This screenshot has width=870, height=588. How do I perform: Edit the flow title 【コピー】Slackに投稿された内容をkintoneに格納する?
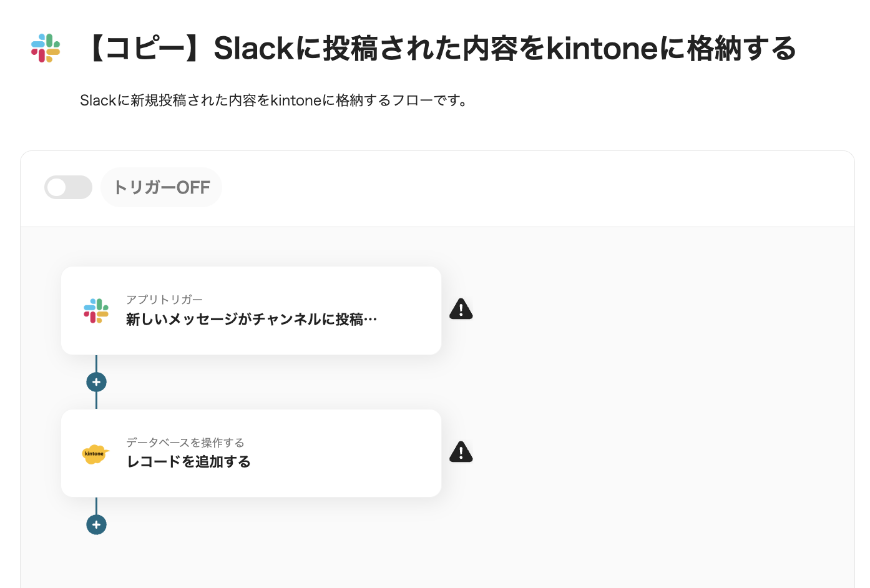(x=440, y=49)
